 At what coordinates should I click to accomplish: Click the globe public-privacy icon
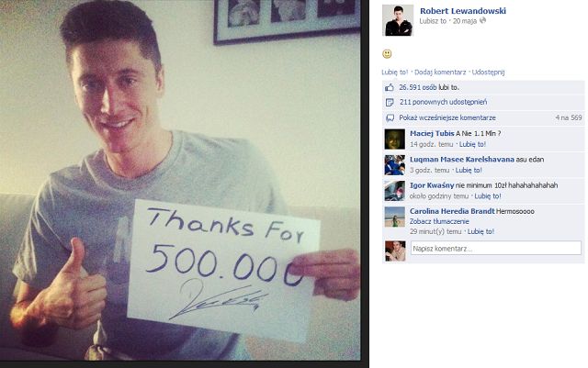coord(483,20)
